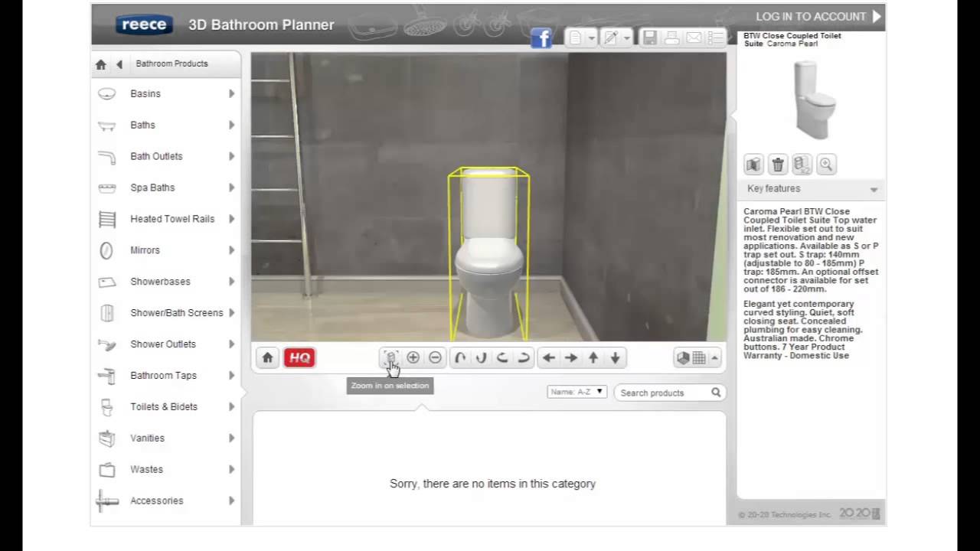
Task: Save the plan using floppy disk icon
Action: pyautogui.click(x=650, y=37)
